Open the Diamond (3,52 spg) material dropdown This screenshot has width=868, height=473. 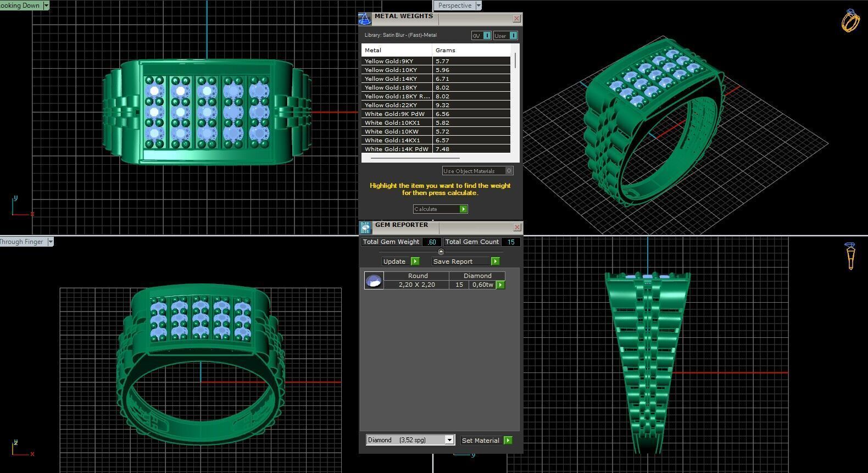click(x=449, y=440)
